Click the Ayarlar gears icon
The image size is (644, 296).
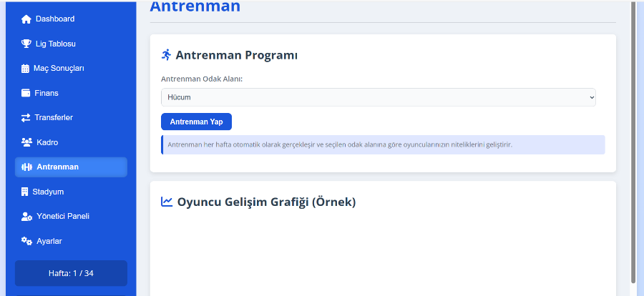[x=26, y=241]
